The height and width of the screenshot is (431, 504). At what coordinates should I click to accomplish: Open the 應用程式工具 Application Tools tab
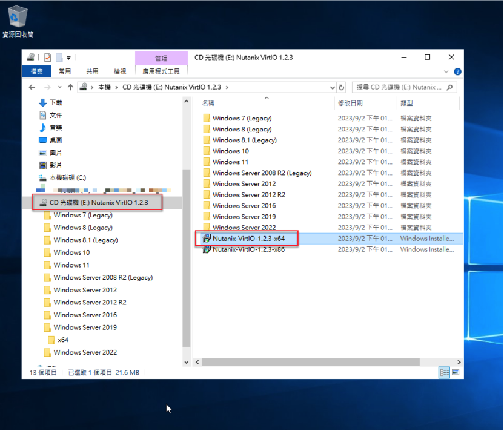(161, 71)
